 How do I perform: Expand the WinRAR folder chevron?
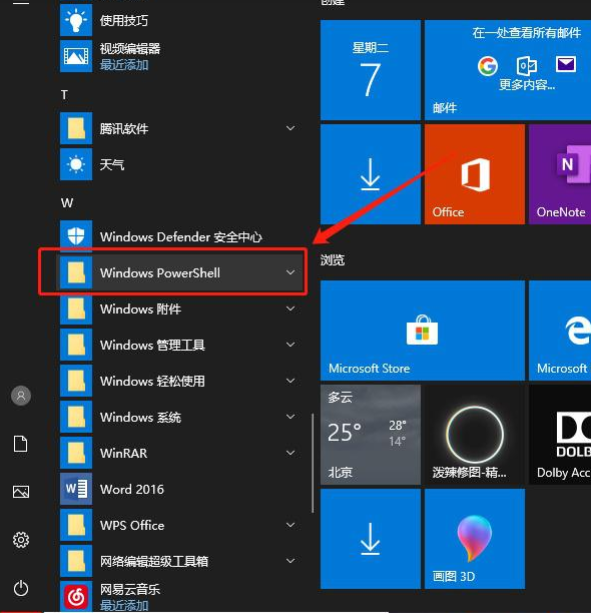(x=290, y=453)
